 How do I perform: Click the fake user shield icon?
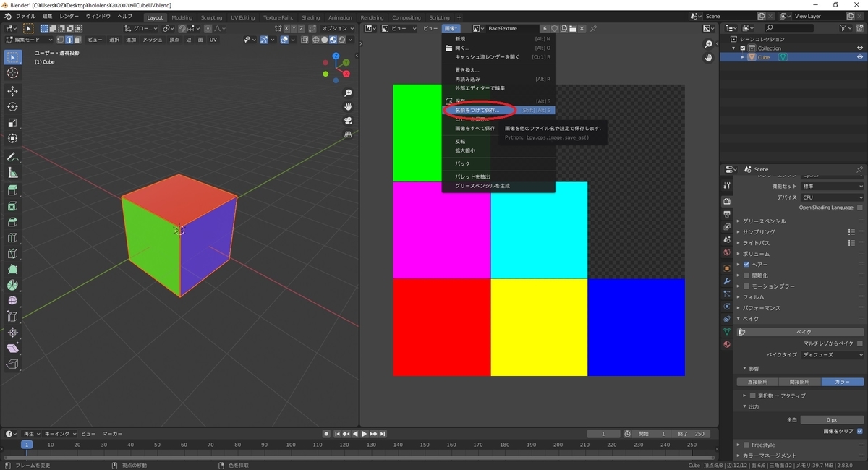pos(554,28)
